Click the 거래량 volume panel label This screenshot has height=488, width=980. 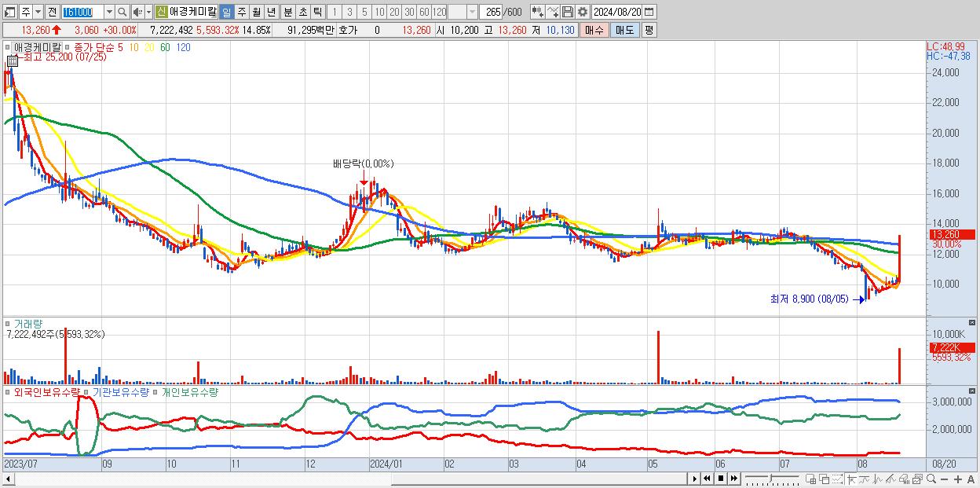(27, 323)
